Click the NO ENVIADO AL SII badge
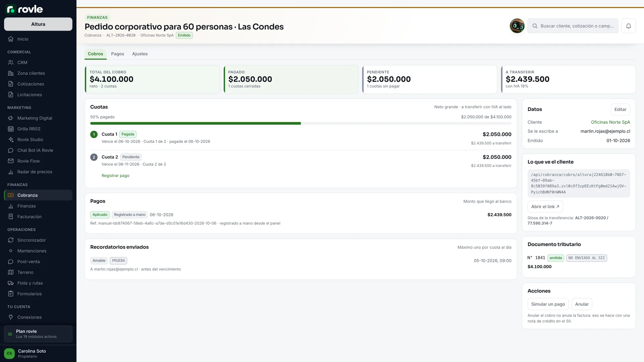Image resolution: width=644 pixels, height=362 pixels. (x=586, y=258)
